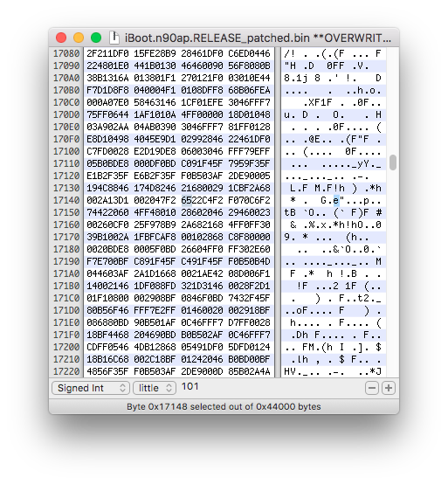The width and height of the screenshot is (448, 484).
Task: Select hex group 2F211DF0 in first row
Action: pyautogui.click(x=107, y=53)
